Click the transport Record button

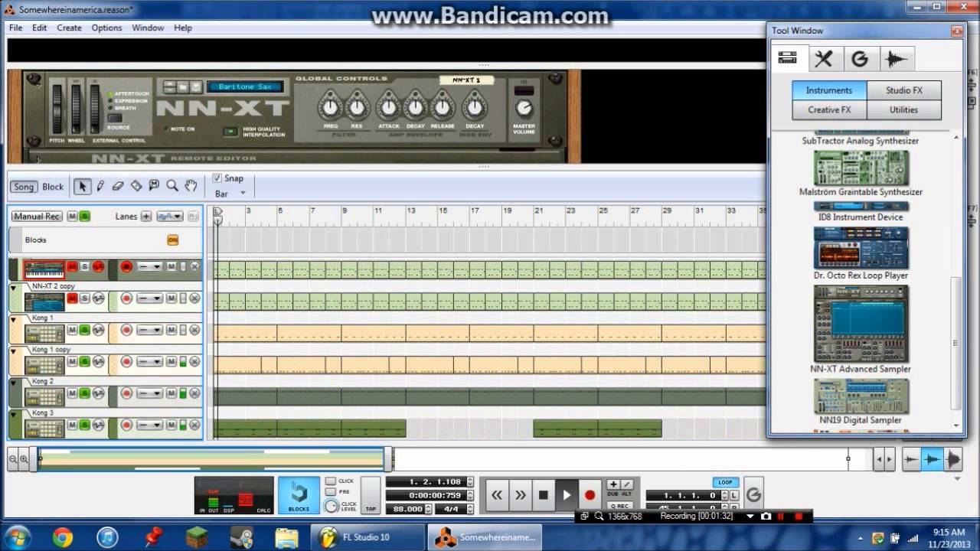590,495
